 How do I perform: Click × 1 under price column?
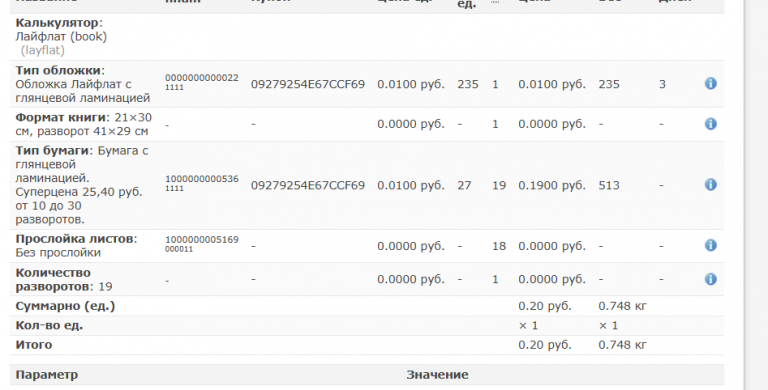(x=528, y=325)
